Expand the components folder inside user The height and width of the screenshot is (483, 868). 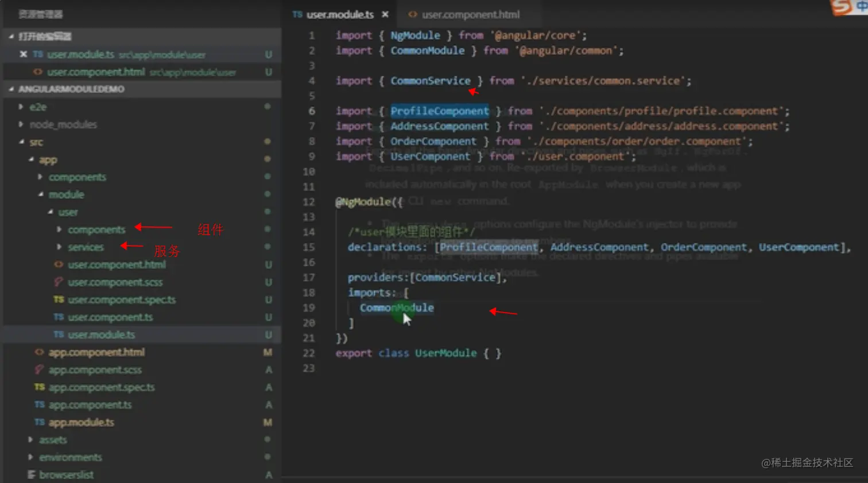59,229
